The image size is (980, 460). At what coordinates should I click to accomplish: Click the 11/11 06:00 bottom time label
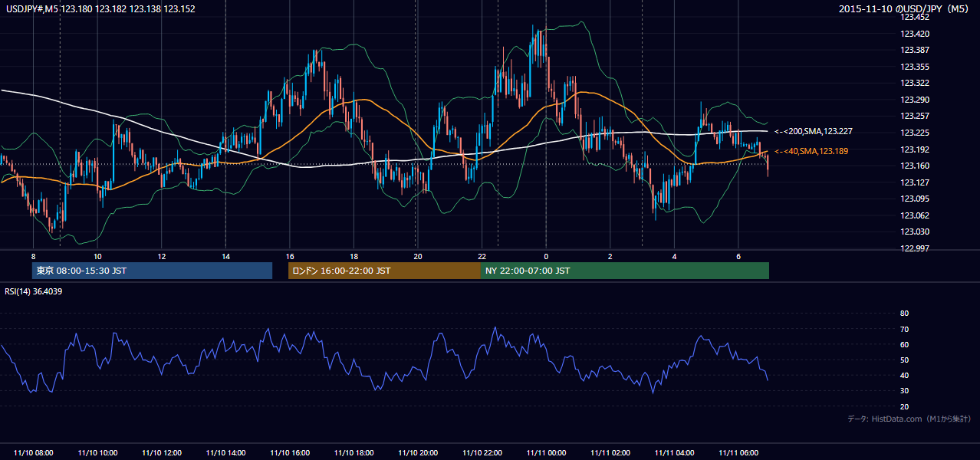(738, 453)
